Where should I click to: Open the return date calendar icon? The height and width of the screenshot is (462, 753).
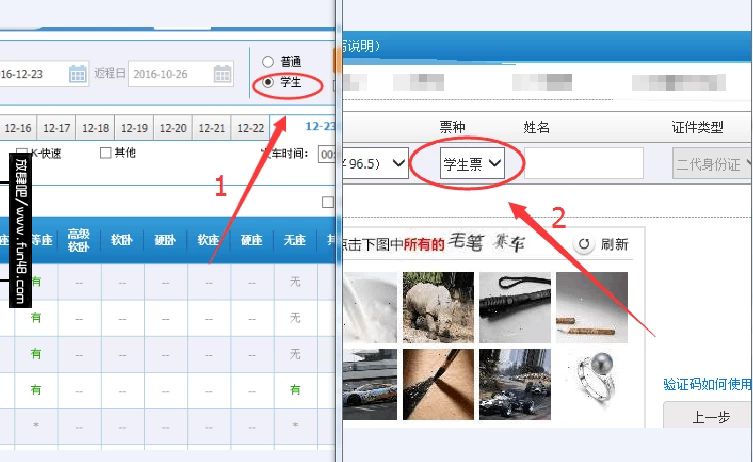tap(222, 74)
